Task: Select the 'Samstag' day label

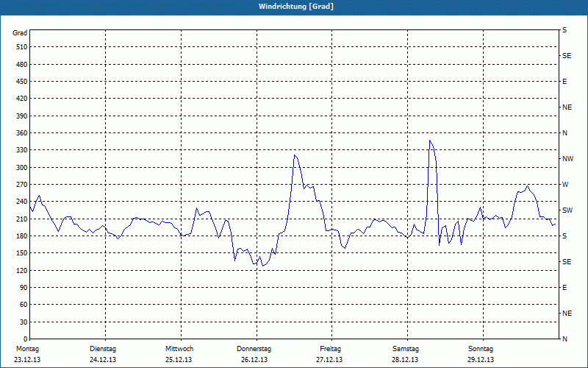Action: pyautogui.click(x=406, y=349)
